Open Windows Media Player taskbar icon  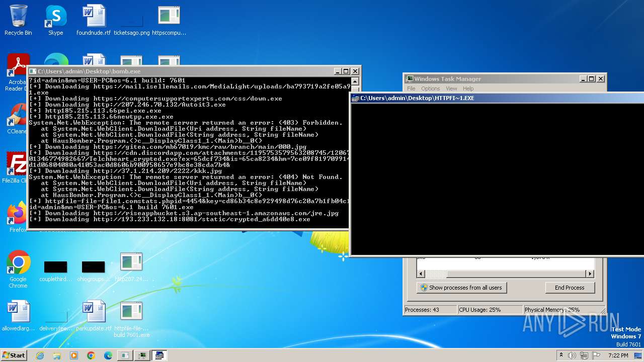coord(74,355)
